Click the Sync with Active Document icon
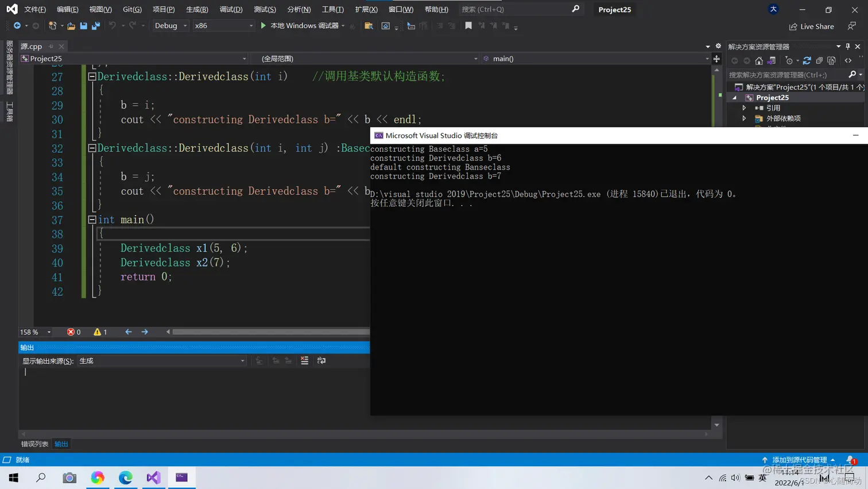 [x=807, y=61]
